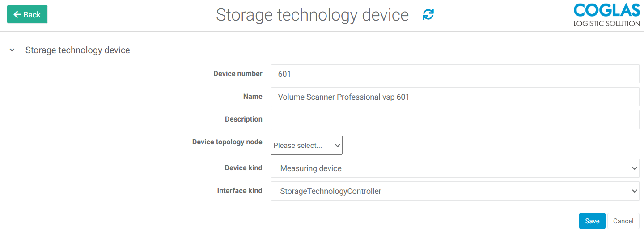The height and width of the screenshot is (235, 644).
Task: Click the refresh icon beside the page title
Action: coord(428,15)
